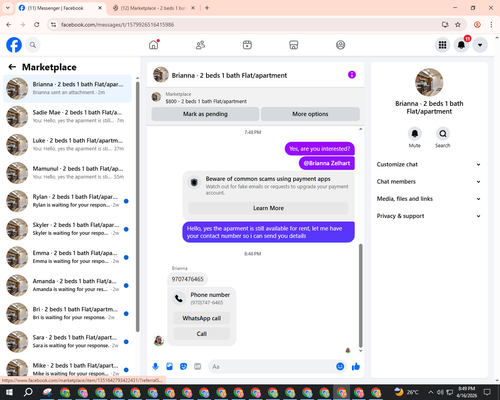
Task: Attach a photo file icon
Action: tap(169, 367)
